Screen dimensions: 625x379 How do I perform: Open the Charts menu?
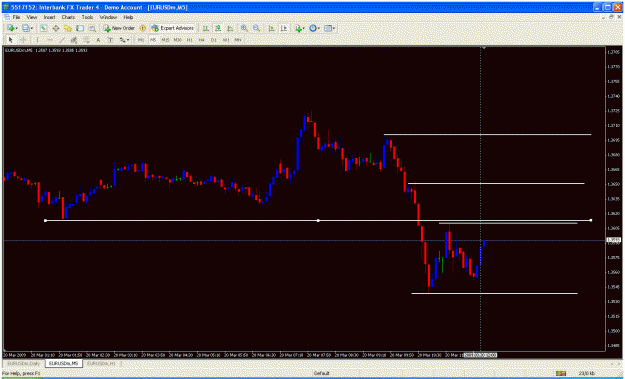pos(68,18)
